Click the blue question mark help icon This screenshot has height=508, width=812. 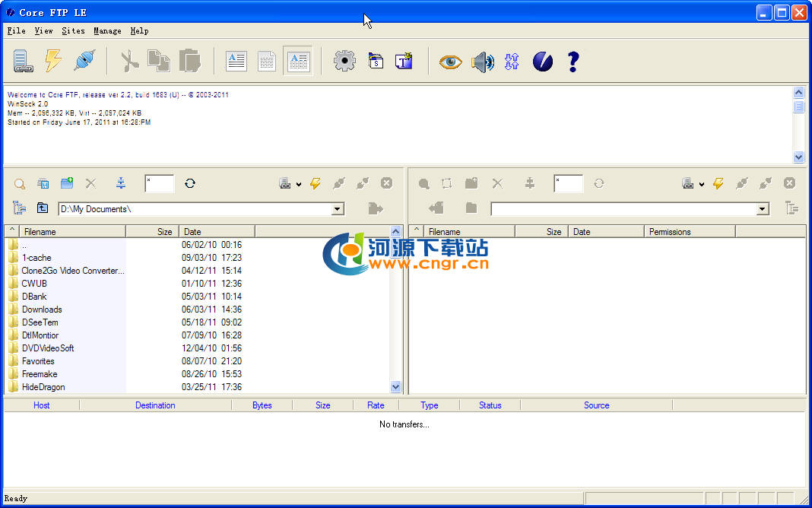pos(574,62)
